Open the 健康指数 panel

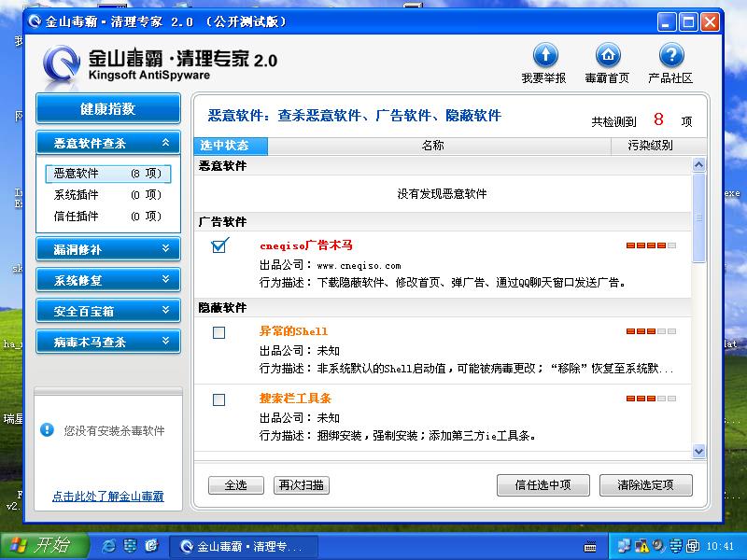click(x=108, y=108)
